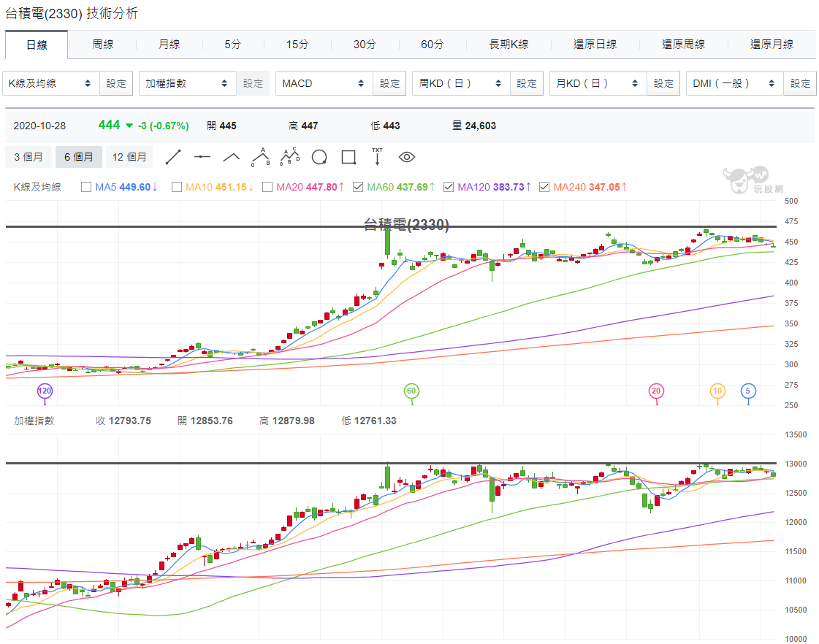Switch to the 15分 chart tab
Viewport: 819px width, 644px height.
tap(297, 45)
